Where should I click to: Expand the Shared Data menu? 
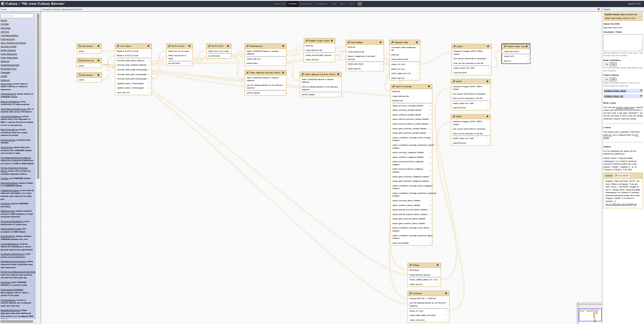306,4
